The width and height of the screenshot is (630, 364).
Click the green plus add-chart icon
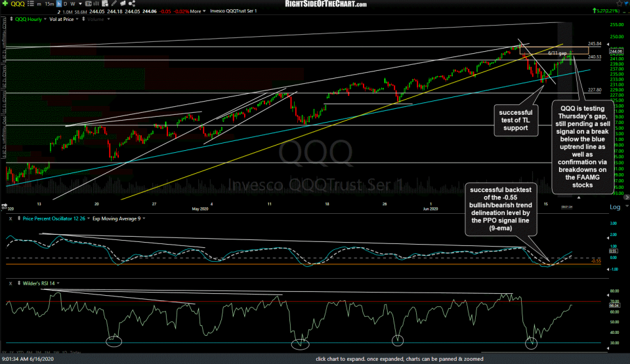[x=5, y=4]
